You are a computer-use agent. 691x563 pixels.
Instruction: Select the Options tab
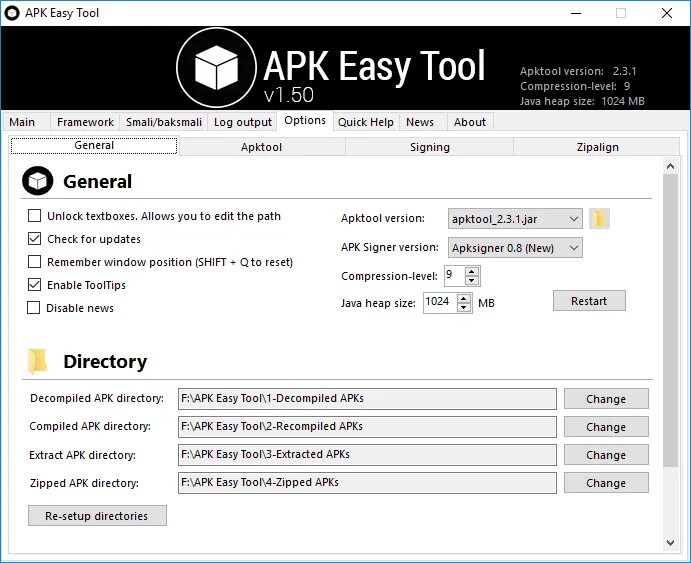click(305, 120)
